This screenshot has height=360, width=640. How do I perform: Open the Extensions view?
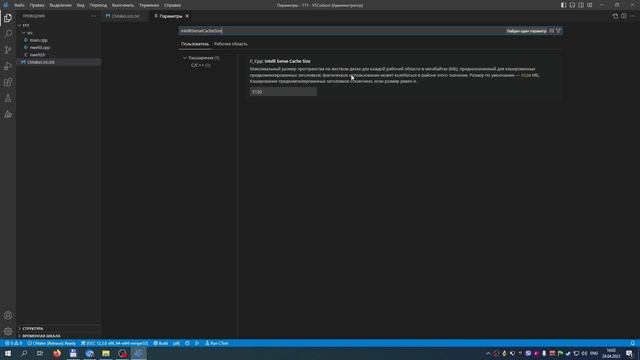8,82
